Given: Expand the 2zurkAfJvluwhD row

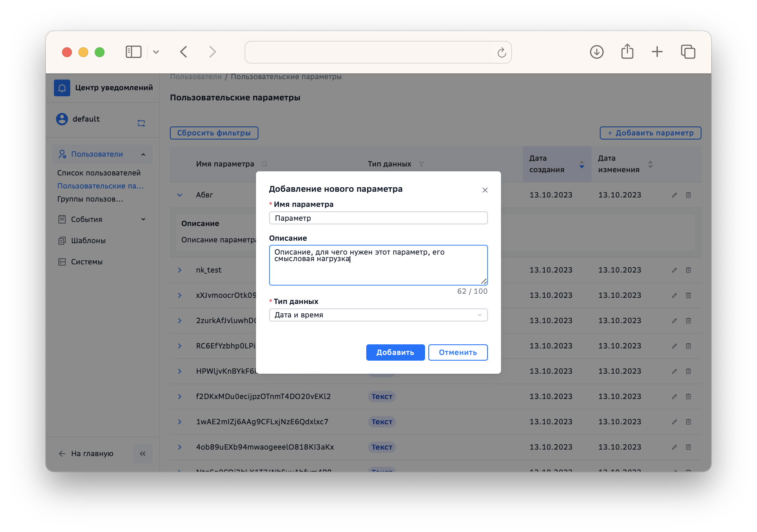Looking at the screenshot, I should click(180, 321).
